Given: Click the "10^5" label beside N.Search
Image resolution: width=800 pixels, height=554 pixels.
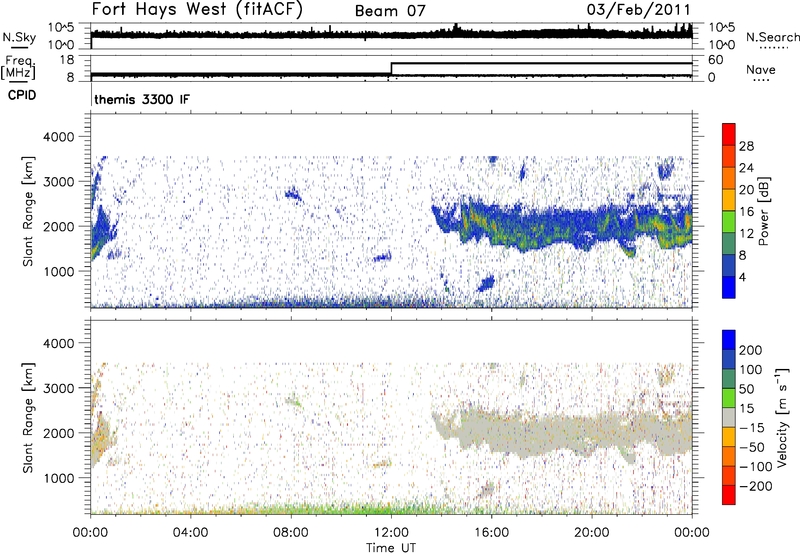Looking at the screenshot, I should point(721,27).
